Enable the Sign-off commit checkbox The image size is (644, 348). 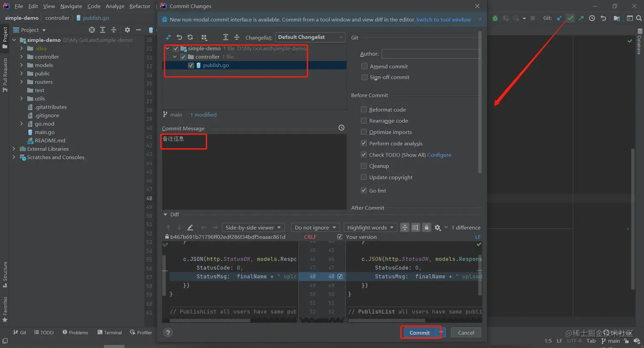364,77
